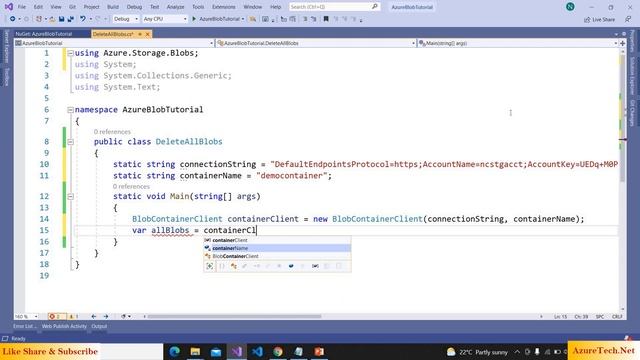Viewport: 640px width, 360px height.
Task: Collapse the DeleteAllBlobs class block
Action: pyautogui.click(x=70, y=142)
